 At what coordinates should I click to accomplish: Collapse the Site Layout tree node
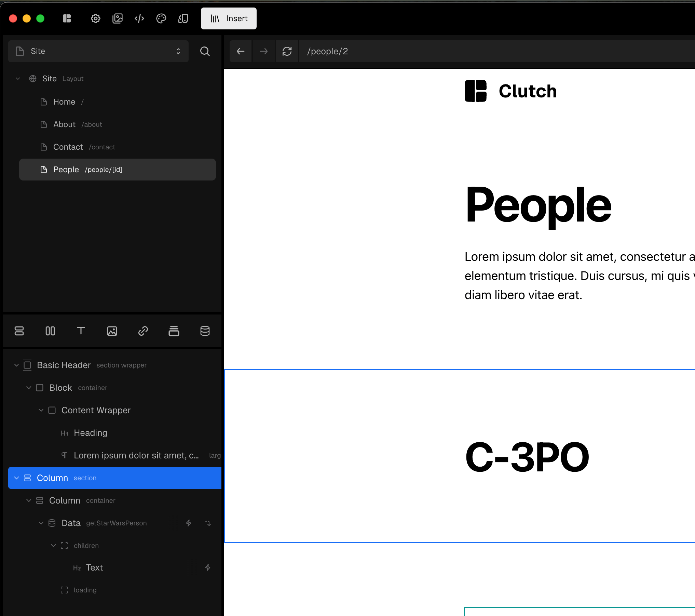click(x=18, y=79)
